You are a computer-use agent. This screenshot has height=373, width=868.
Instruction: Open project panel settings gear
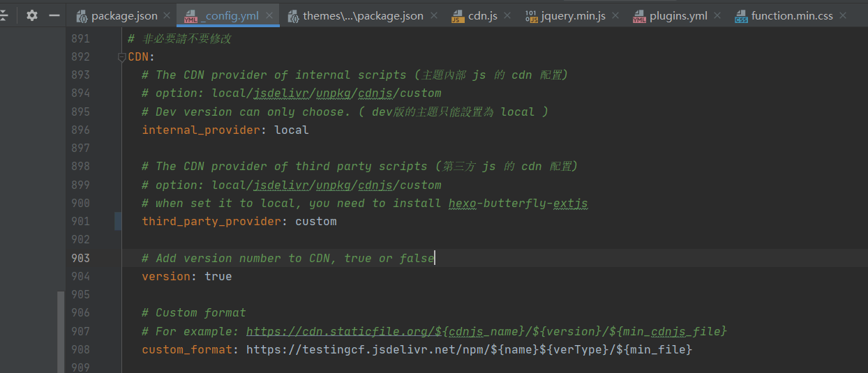[32, 15]
